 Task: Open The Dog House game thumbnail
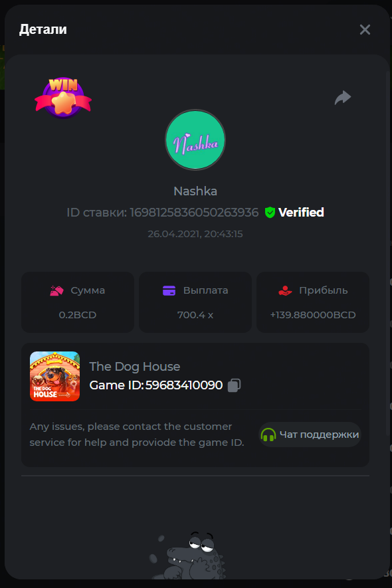pyautogui.click(x=54, y=376)
